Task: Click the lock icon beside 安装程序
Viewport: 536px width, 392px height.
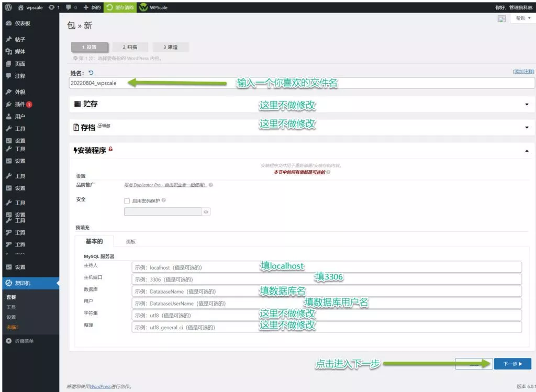Action: point(110,149)
